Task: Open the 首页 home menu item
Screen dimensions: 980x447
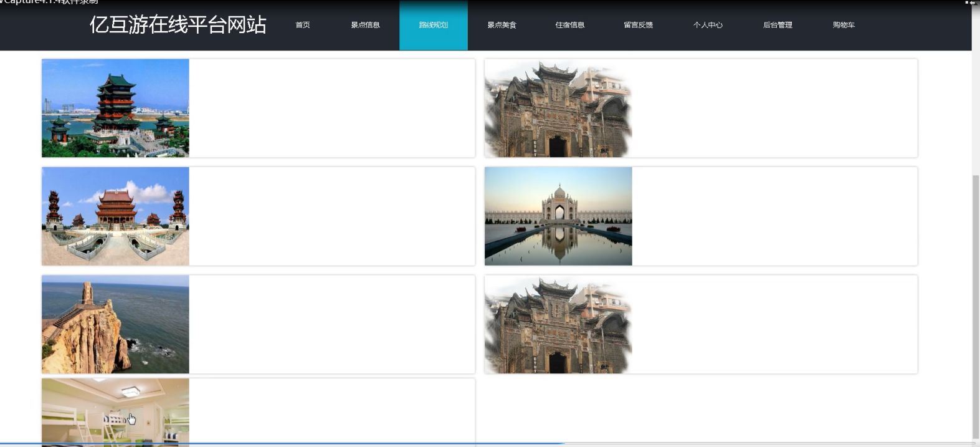Action: point(303,25)
